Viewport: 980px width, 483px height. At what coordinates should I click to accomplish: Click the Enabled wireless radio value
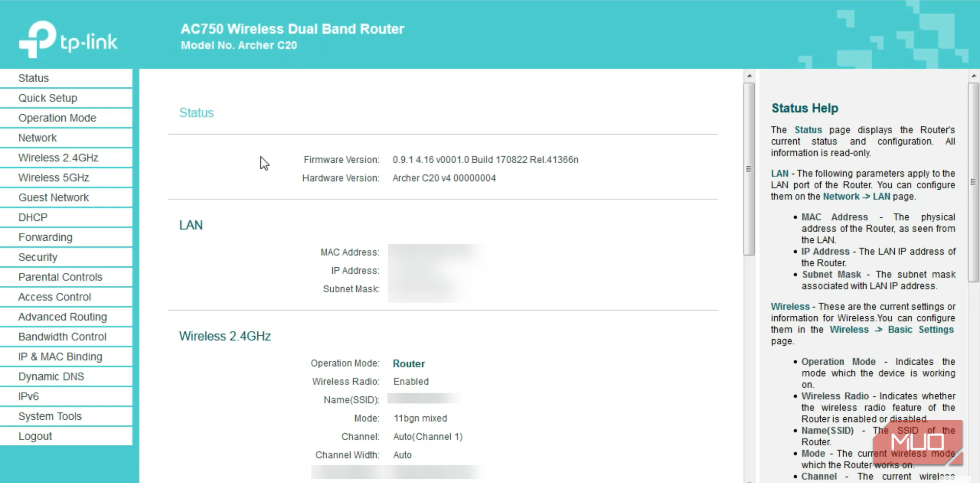pos(411,382)
